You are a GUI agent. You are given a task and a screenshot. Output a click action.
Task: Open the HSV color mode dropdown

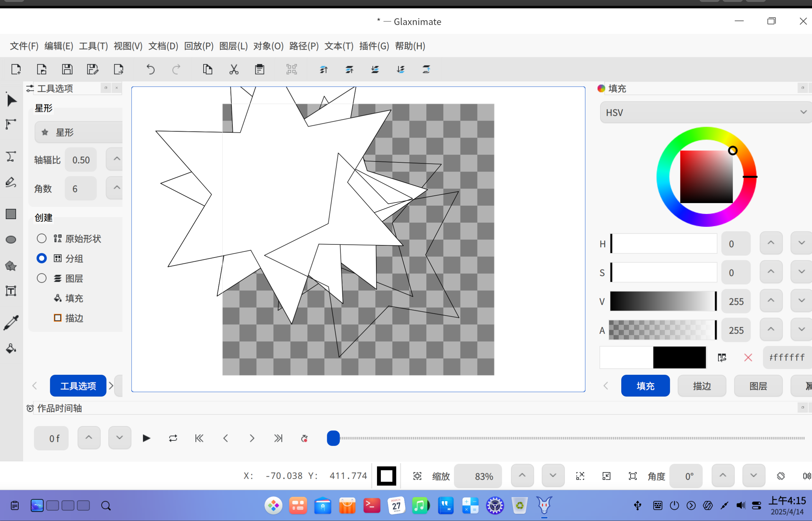(706, 112)
